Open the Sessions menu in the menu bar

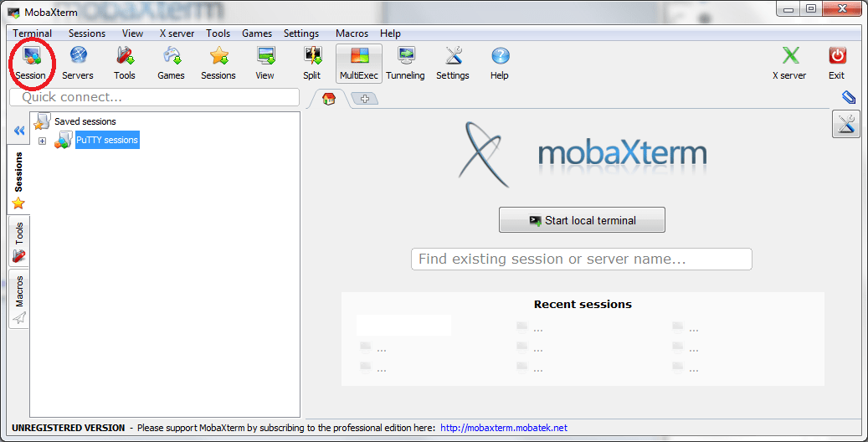[87, 33]
